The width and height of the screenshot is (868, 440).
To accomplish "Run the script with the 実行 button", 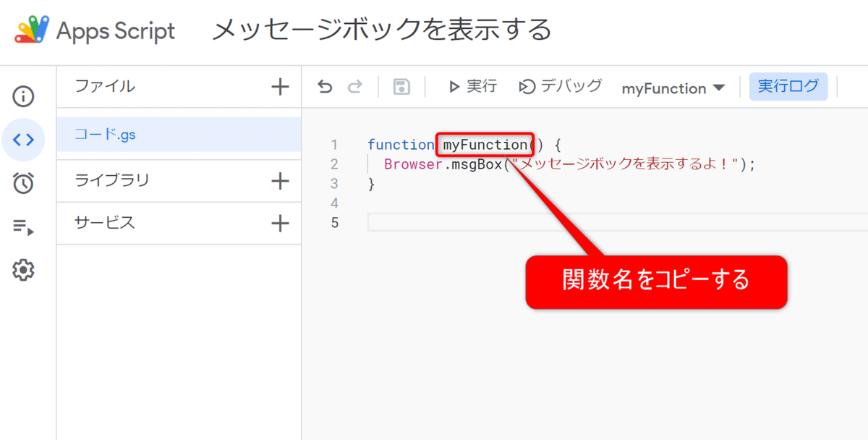I will 472,86.
